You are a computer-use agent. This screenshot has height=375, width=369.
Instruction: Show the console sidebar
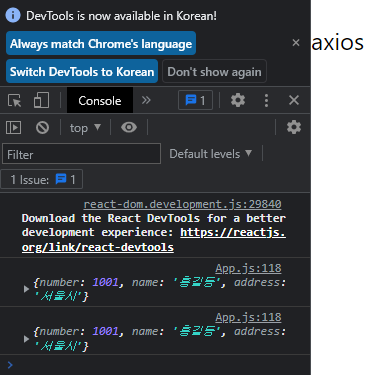click(x=13, y=128)
